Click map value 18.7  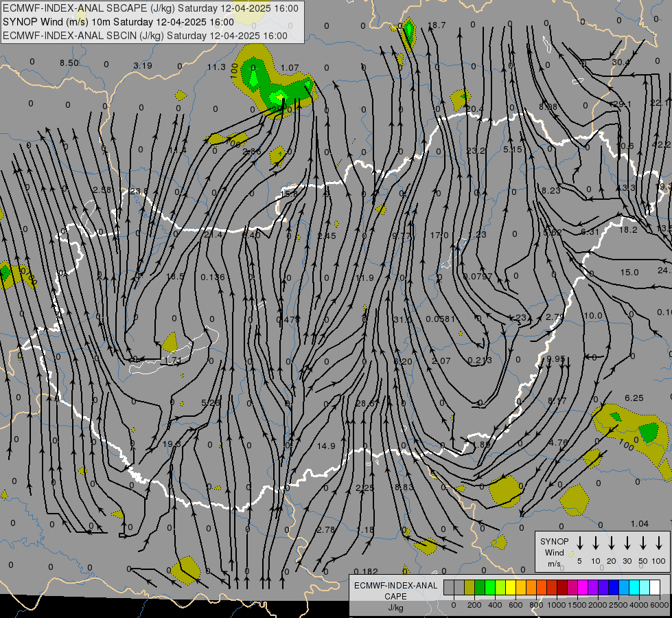437,25
